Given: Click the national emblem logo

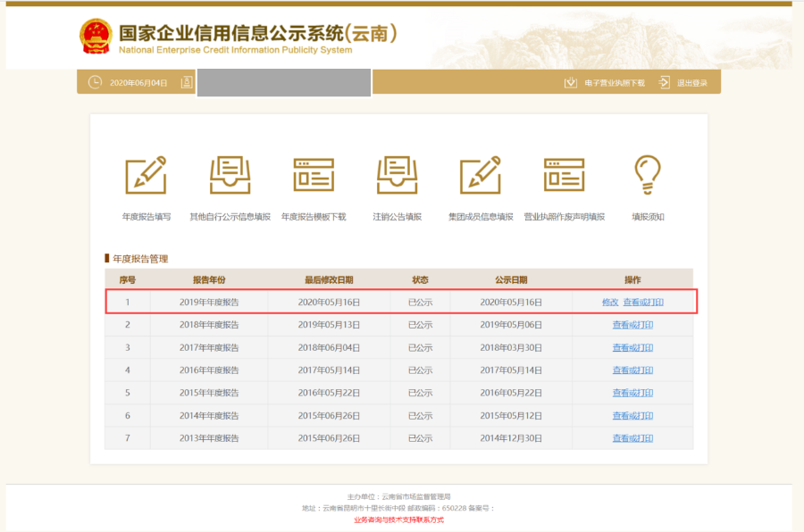Looking at the screenshot, I should (x=96, y=37).
